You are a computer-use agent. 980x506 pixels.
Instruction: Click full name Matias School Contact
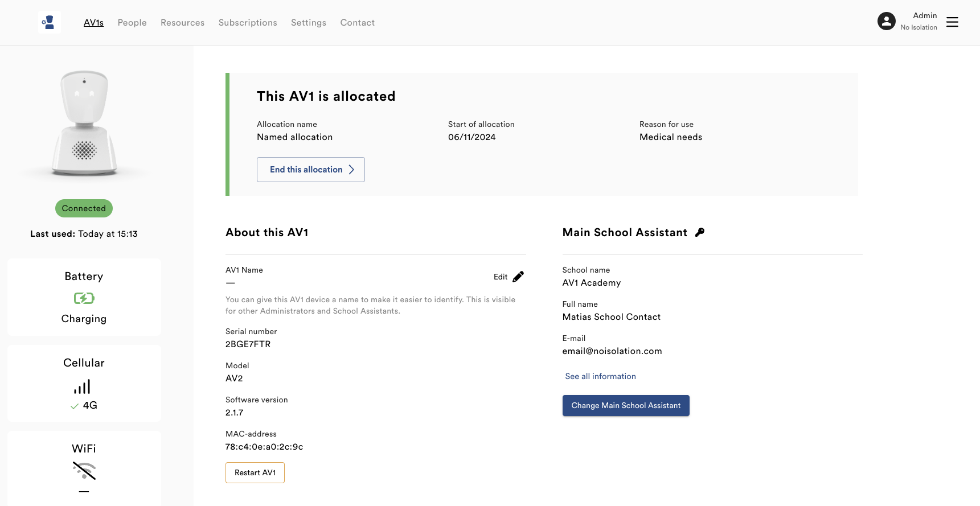[x=612, y=317]
